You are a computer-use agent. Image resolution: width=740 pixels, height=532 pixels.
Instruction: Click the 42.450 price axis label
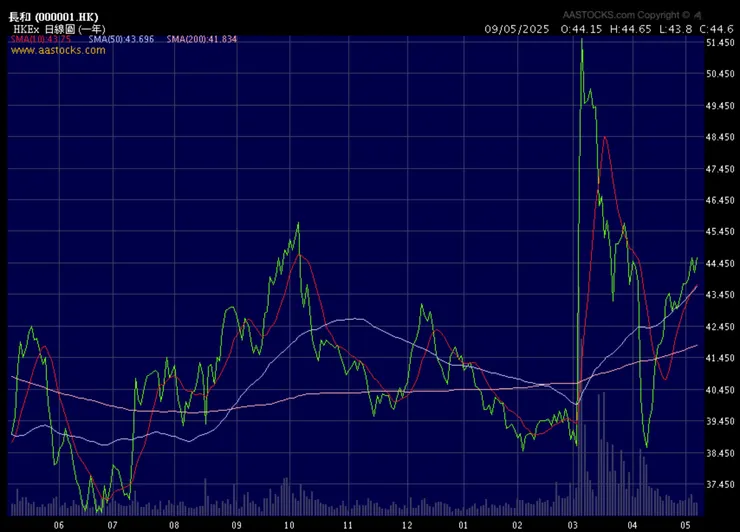click(x=720, y=327)
